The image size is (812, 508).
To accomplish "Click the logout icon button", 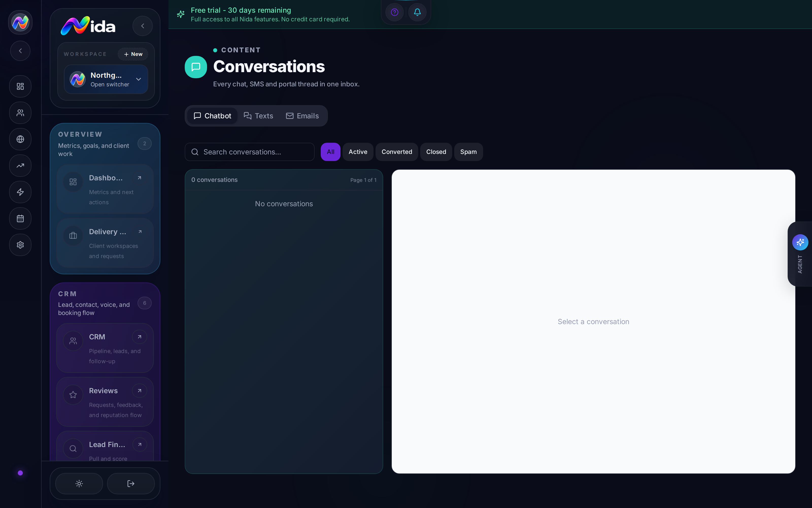I will point(131,483).
